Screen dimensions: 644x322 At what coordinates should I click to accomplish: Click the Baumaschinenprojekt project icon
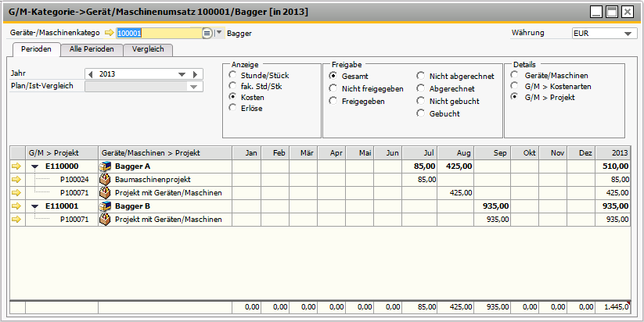click(105, 180)
